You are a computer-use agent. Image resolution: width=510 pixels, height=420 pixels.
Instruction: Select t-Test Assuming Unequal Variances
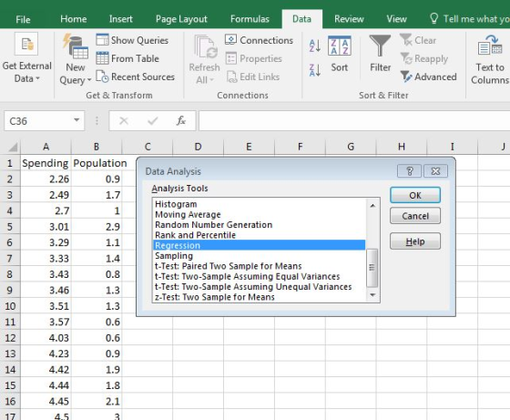pos(260,287)
